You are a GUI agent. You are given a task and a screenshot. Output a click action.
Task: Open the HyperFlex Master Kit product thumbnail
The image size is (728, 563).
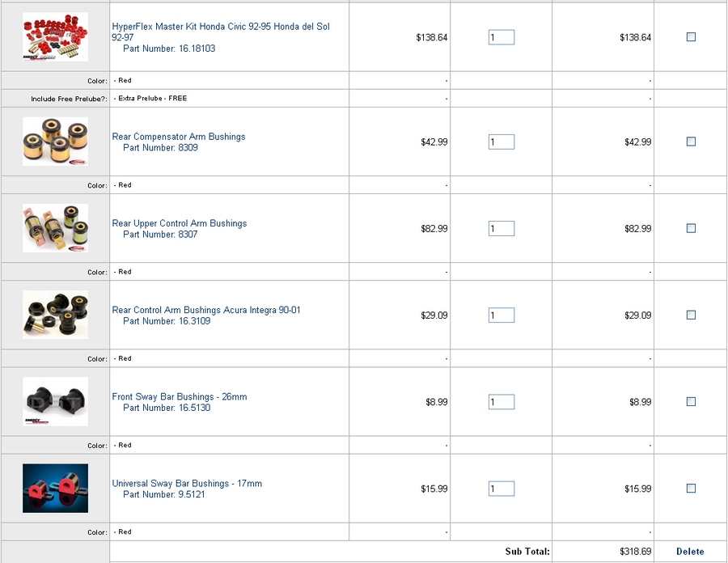[x=55, y=37]
